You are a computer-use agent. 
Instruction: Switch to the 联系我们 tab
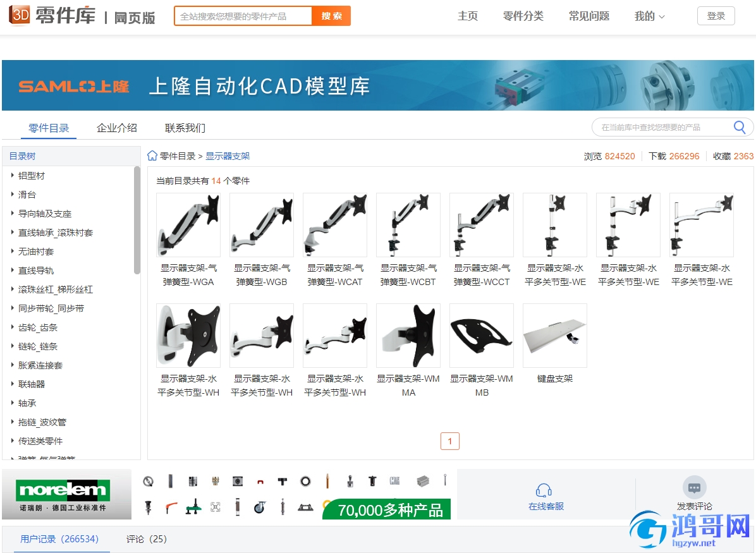tap(185, 128)
